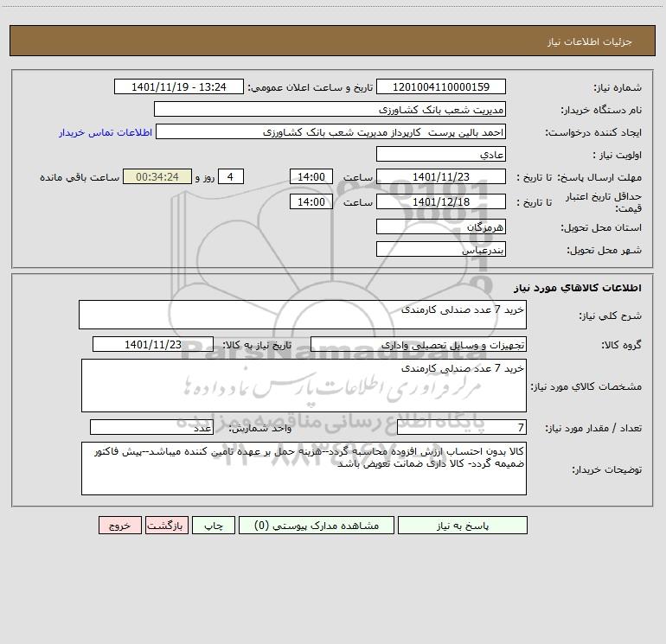Click the remaining time field 00:34:24
The width and height of the screenshot is (666, 644).
pyautogui.click(x=157, y=176)
